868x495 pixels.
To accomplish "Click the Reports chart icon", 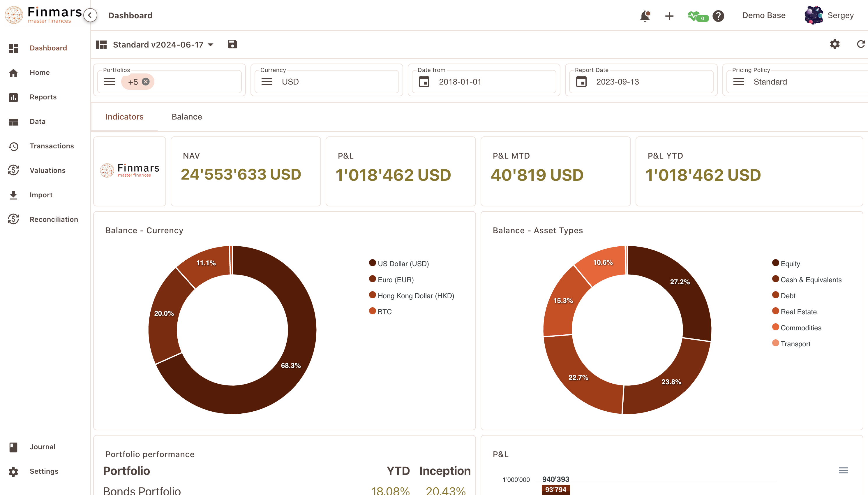I will (13, 97).
